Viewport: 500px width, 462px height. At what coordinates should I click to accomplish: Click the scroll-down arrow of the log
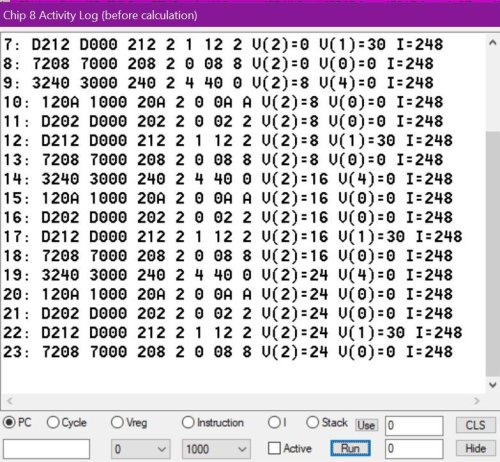(492, 385)
